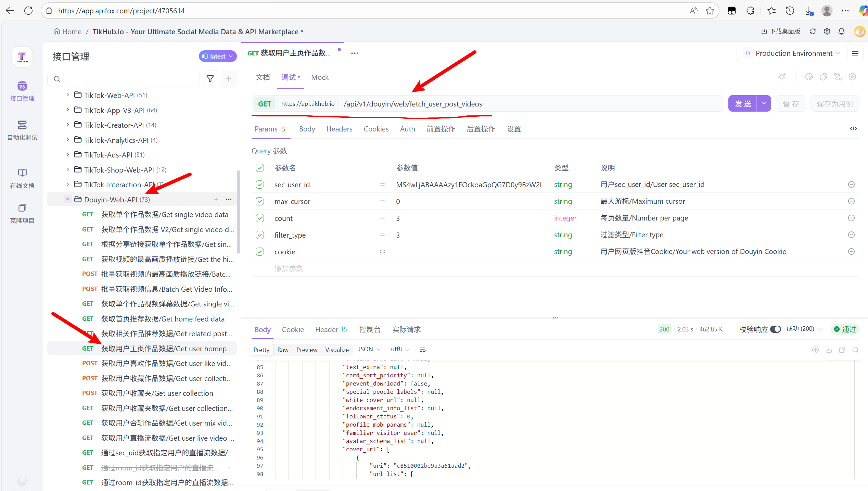Click the notification bell icon
The width and height of the screenshot is (868, 491).
[x=841, y=32]
